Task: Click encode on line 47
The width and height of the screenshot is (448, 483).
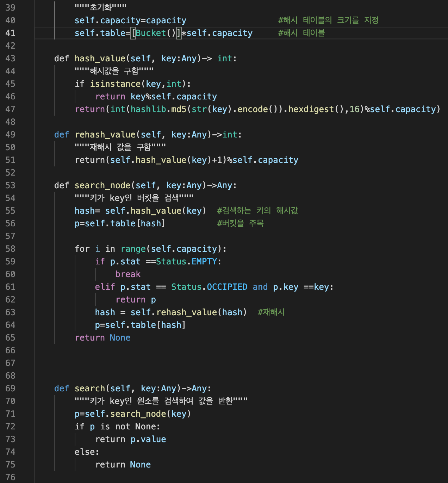Action: pyautogui.click(x=253, y=109)
